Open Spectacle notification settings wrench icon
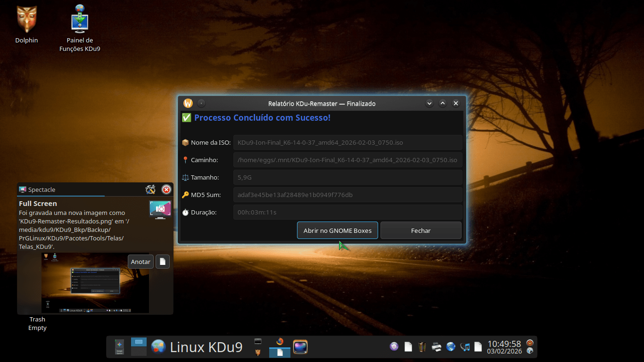 pyautogui.click(x=150, y=189)
